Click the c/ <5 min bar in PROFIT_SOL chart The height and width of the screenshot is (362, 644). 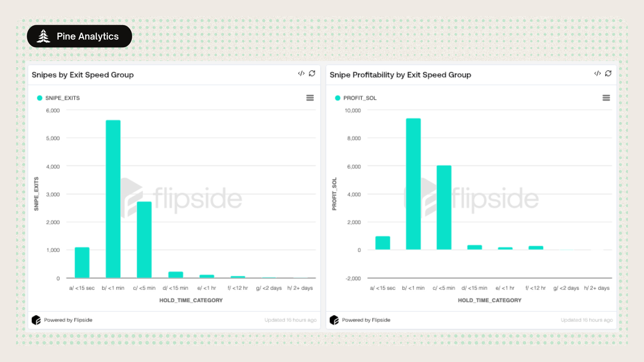(x=444, y=207)
